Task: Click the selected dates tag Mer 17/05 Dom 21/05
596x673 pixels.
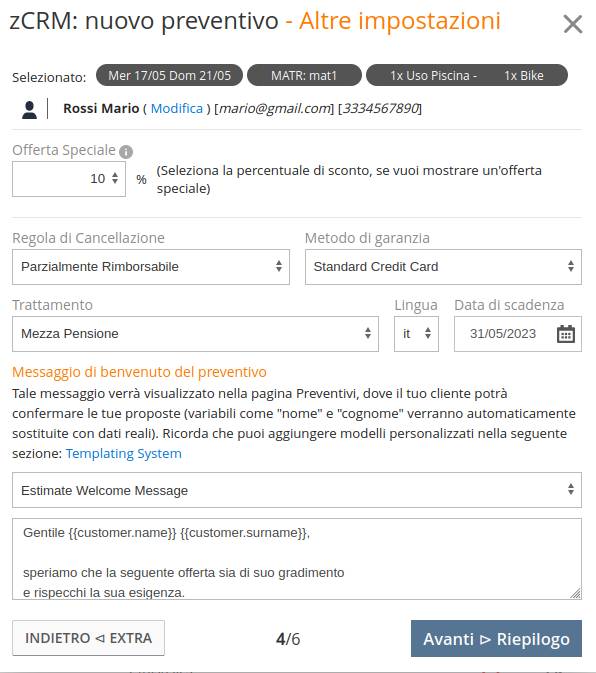Action: [x=169, y=75]
